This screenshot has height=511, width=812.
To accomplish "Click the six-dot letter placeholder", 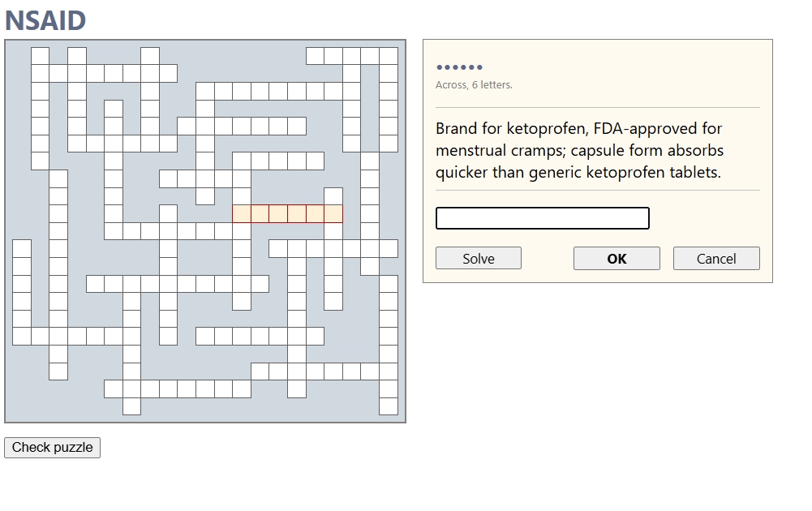I will pos(459,67).
